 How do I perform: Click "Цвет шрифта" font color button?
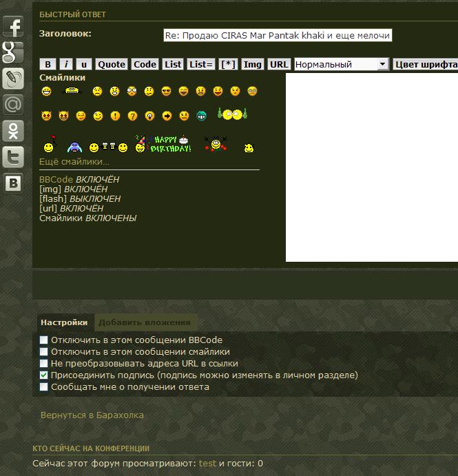point(426,64)
